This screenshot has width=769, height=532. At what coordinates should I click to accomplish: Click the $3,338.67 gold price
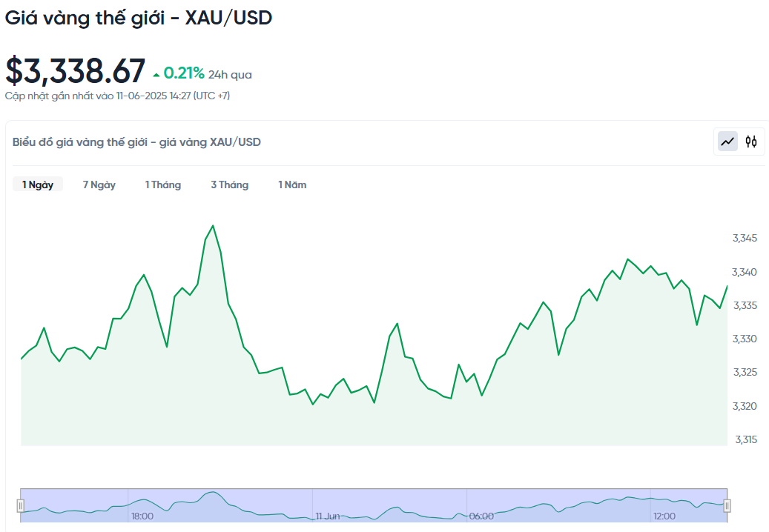pyautogui.click(x=75, y=70)
